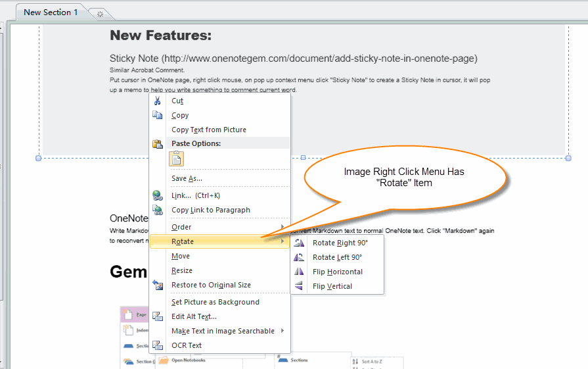Create a new section tab with star icon
Image resolution: width=588 pixels, height=369 pixels.
[100, 14]
